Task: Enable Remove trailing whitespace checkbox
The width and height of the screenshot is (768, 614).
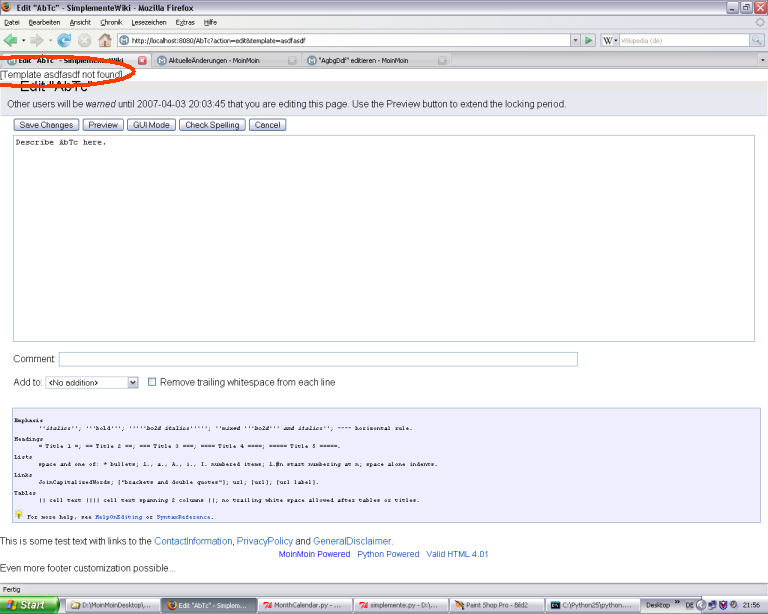Action: 152,382
